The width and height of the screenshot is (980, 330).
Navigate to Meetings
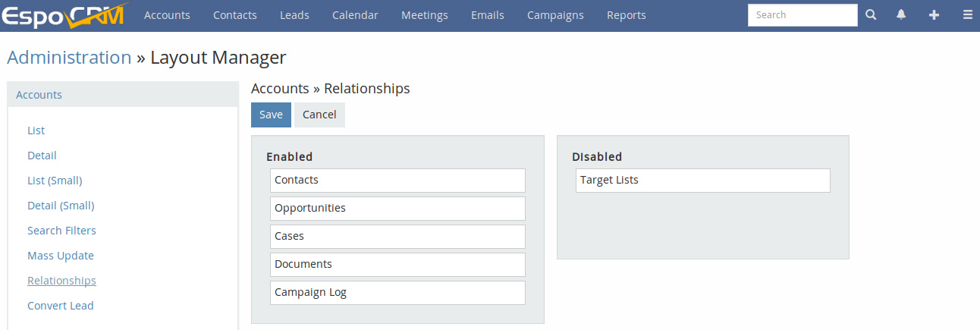coord(425,15)
